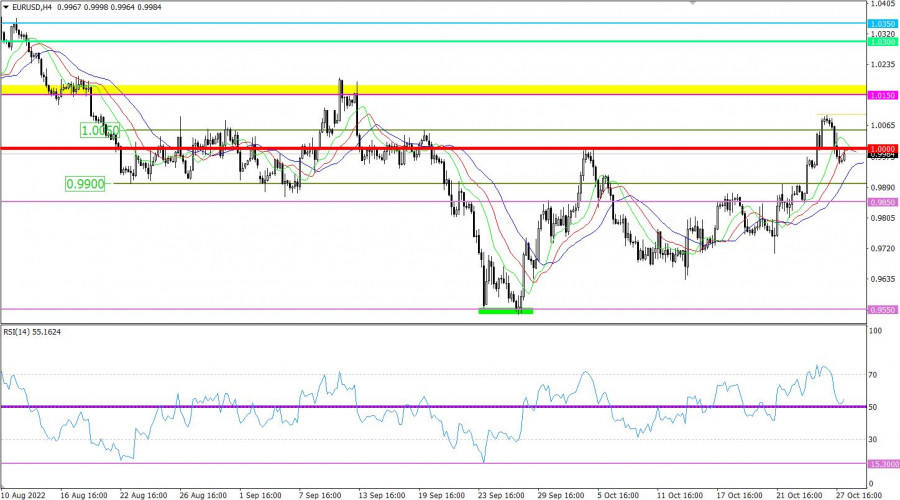Click the green 0.9900 level label box
900x500 pixels.
click(86, 184)
